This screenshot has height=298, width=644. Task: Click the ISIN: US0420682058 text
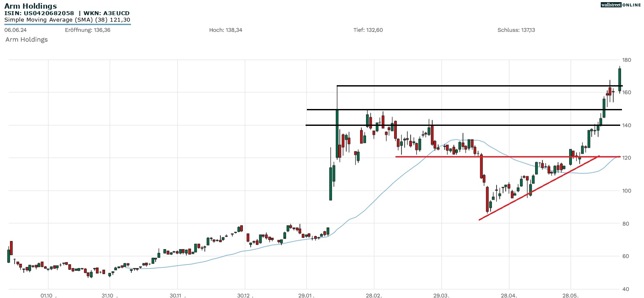(x=39, y=13)
